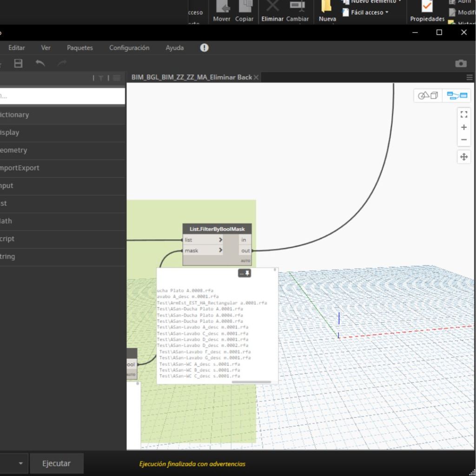Click the preview bubble horizontal scrollbar
The width and height of the screenshot is (476, 476).
click(x=251, y=382)
